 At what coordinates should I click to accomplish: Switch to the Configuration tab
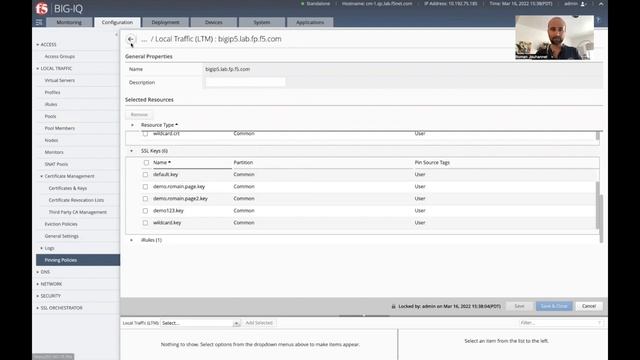click(x=117, y=22)
